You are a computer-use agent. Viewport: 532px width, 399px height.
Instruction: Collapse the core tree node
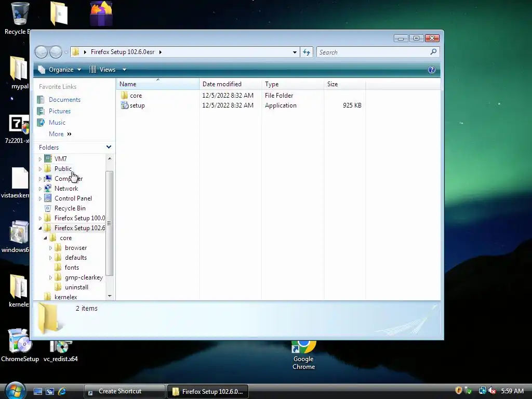[45, 238]
